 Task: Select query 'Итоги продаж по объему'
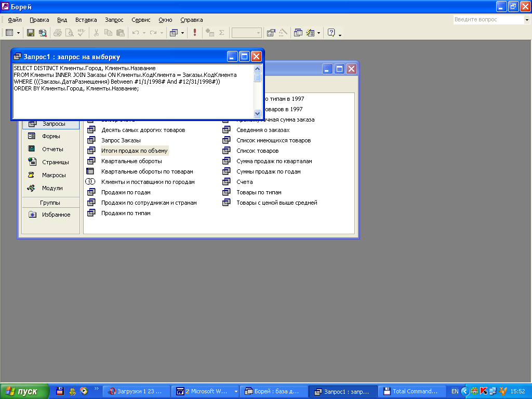coord(135,151)
